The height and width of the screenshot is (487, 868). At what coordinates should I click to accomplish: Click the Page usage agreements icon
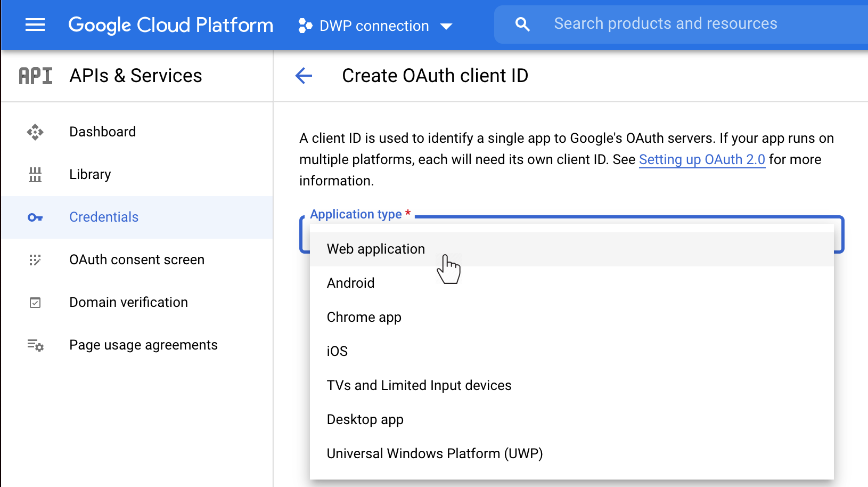tap(35, 345)
